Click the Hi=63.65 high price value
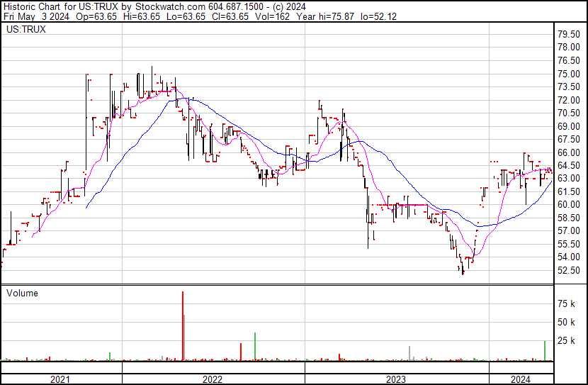 point(142,16)
